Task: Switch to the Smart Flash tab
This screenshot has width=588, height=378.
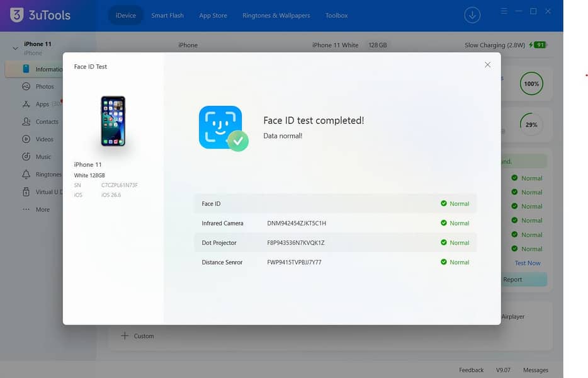Action: 167,15
